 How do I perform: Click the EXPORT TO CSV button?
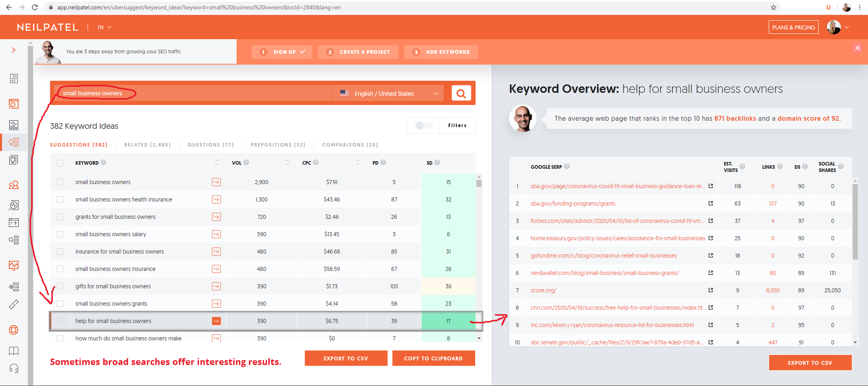pos(346,358)
